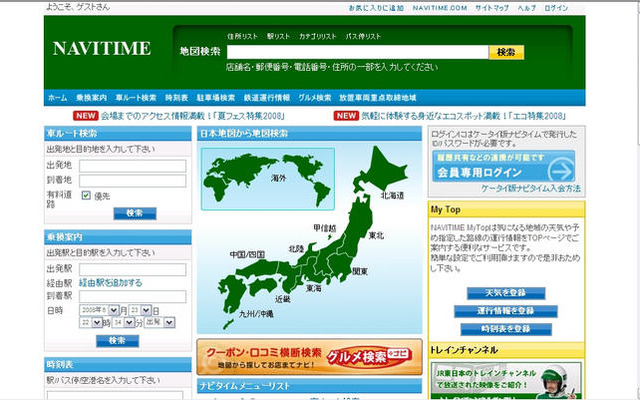Screen dimensions: 640x400
Task: Click the yellow 検索 button for 地図検索
Action: coord(506,52)
